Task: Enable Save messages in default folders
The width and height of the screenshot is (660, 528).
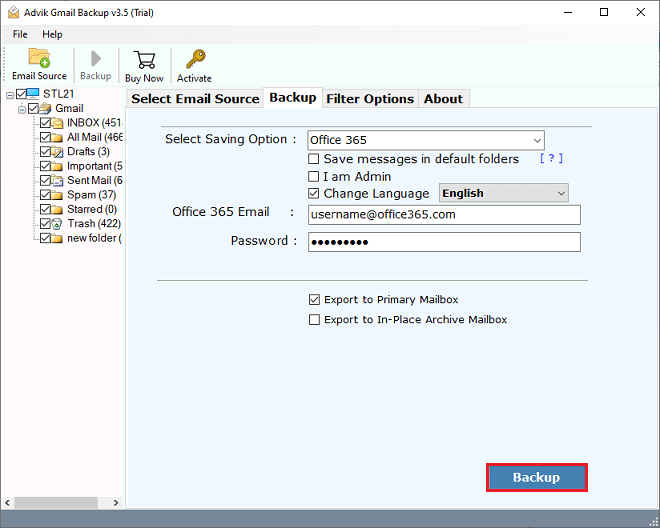Action: click(314, 159)
